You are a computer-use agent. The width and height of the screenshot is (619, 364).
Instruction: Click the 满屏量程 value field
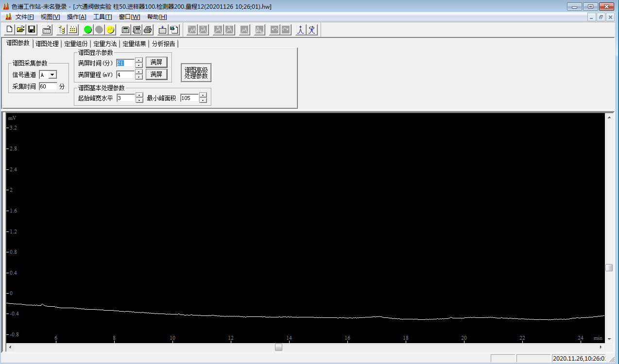(x=125, y=75)
